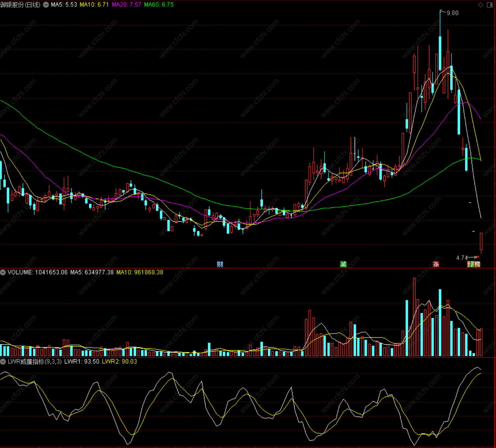Click the 财 financial report marker
Screen dimensions: 496x448
pyautogui.click(x=220, y=264)
